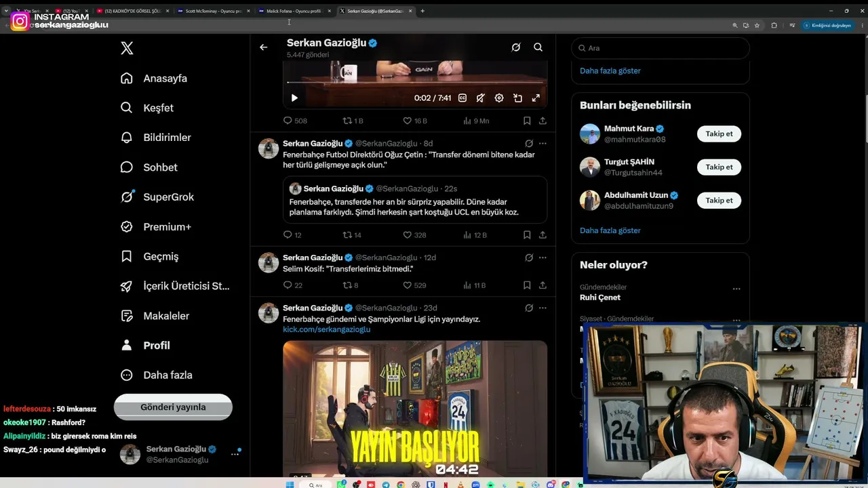Image resolution: width=868 pixels, height=488 pixels.
Task: Click the search icon in profile header
Action: (x=538, y=47)
